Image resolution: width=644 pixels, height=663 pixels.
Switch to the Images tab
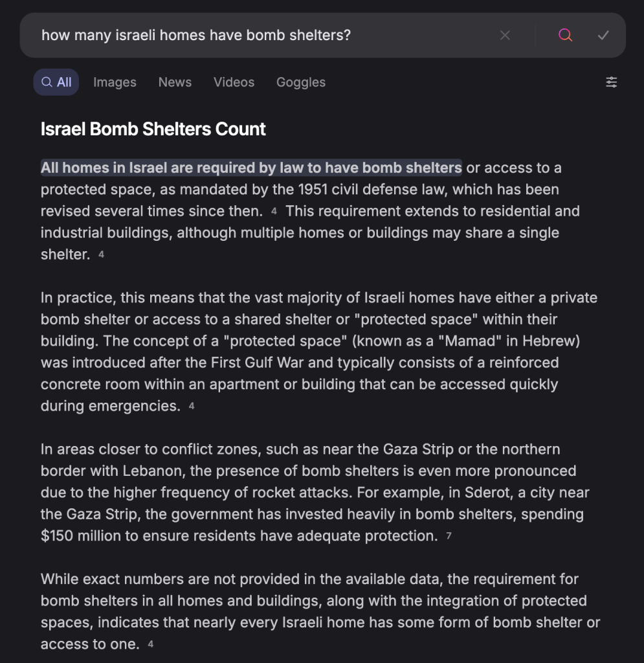115,82
